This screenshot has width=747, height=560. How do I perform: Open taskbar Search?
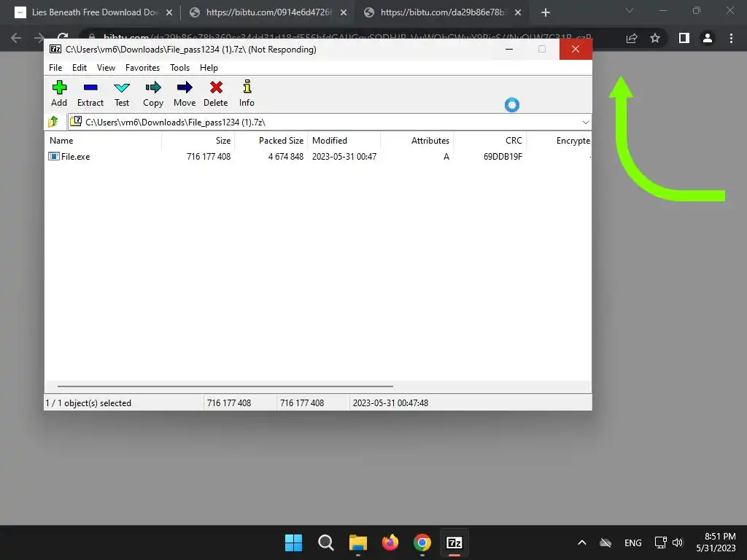point(326,542)
